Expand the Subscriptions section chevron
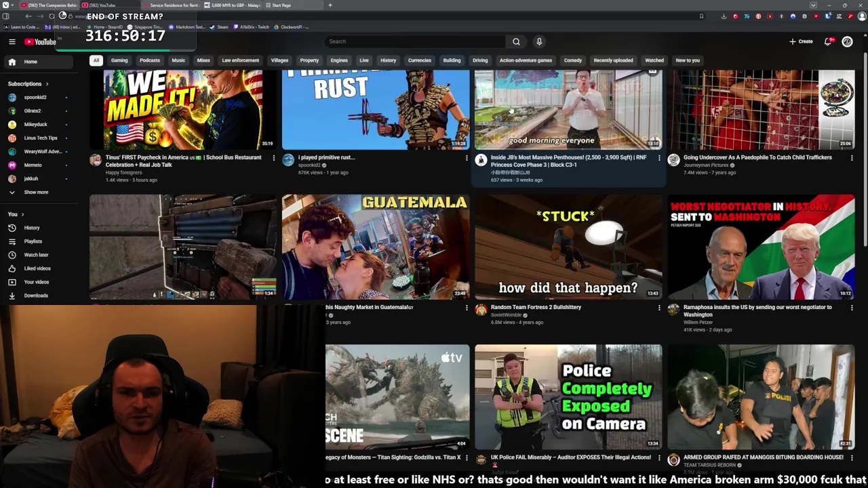 [x=47, y=84]
